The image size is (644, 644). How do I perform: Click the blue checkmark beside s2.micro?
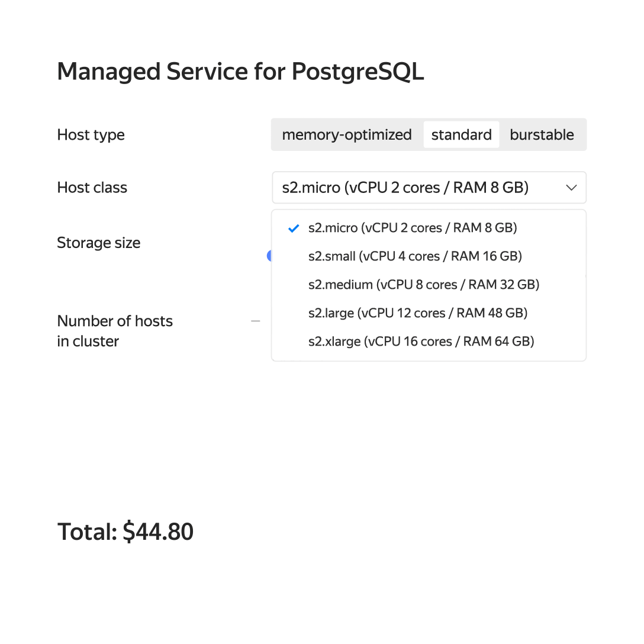point(294,228)
